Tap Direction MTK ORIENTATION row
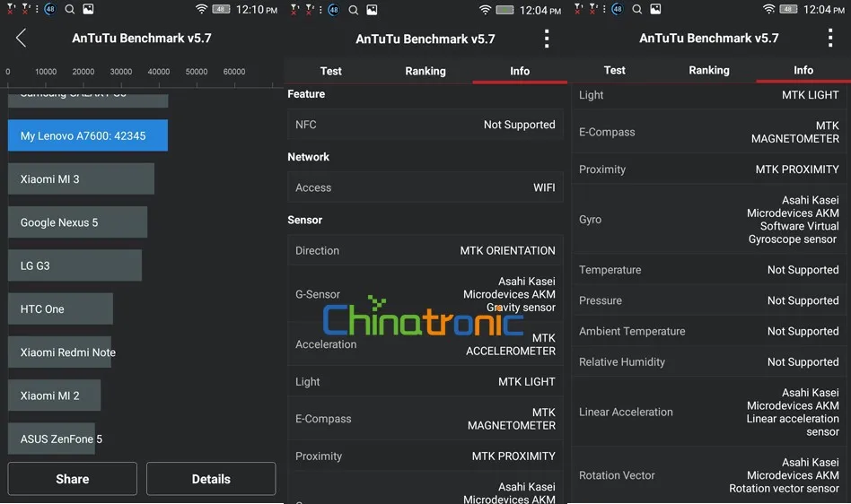 (425, 250)
